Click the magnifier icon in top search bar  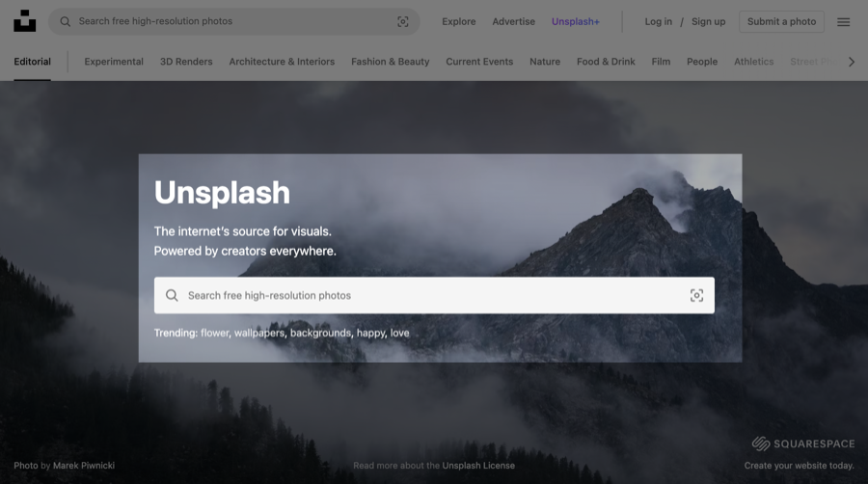pos(66,21)
